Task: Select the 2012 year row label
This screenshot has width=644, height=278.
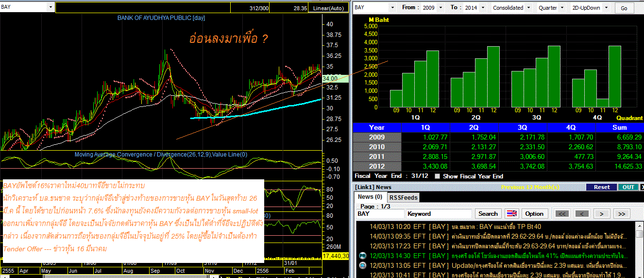Action: (x=377, y=166)
